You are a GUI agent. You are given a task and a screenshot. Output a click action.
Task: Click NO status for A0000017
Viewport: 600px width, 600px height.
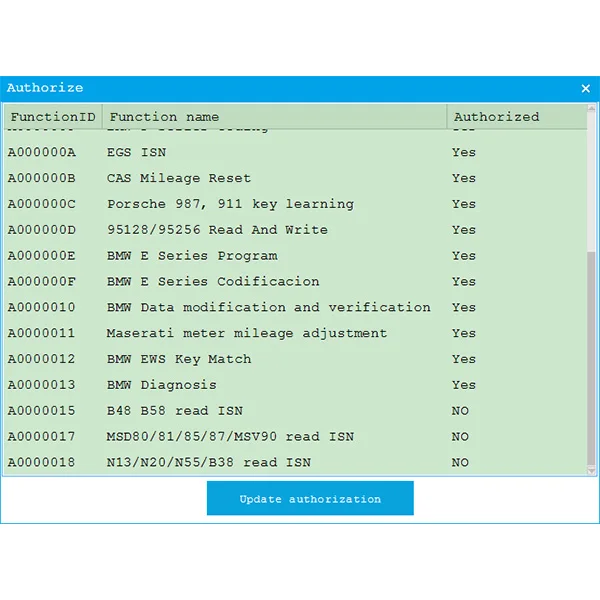pyautogui.click(x=460, y=437)
